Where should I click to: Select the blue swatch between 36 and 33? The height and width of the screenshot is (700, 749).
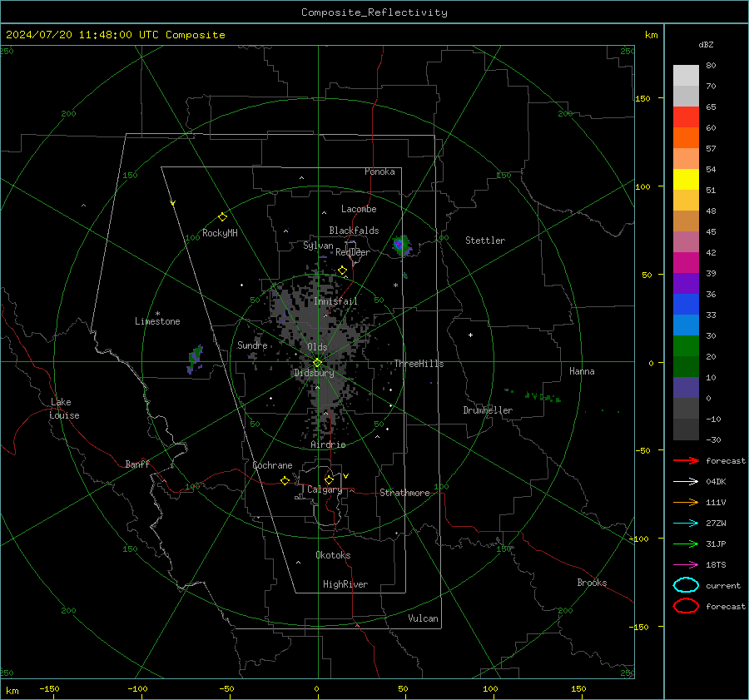tap(686, 304)
